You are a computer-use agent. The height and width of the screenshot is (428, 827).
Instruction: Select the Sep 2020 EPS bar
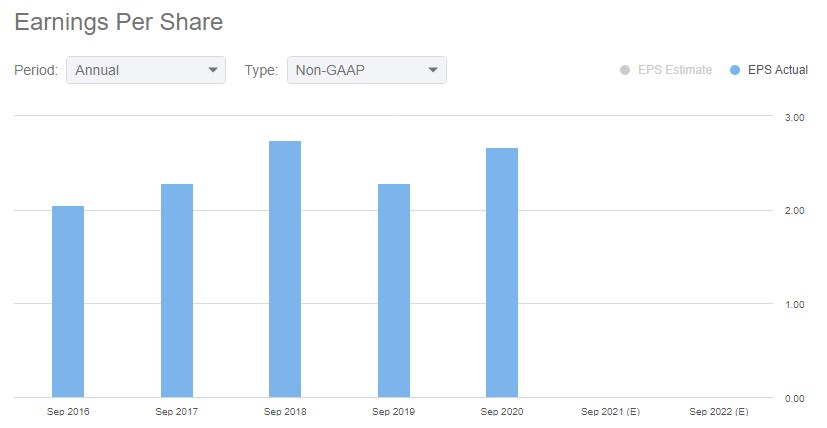[x=502, y=272]
